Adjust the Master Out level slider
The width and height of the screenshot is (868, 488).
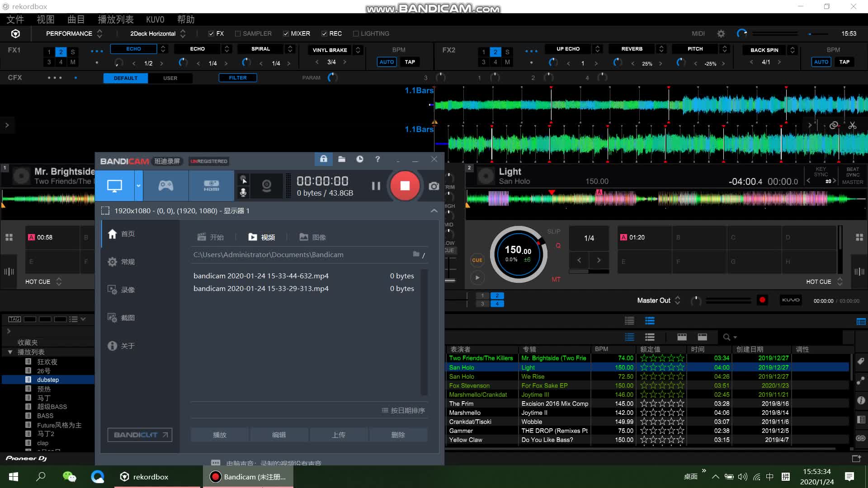[728, 300]
